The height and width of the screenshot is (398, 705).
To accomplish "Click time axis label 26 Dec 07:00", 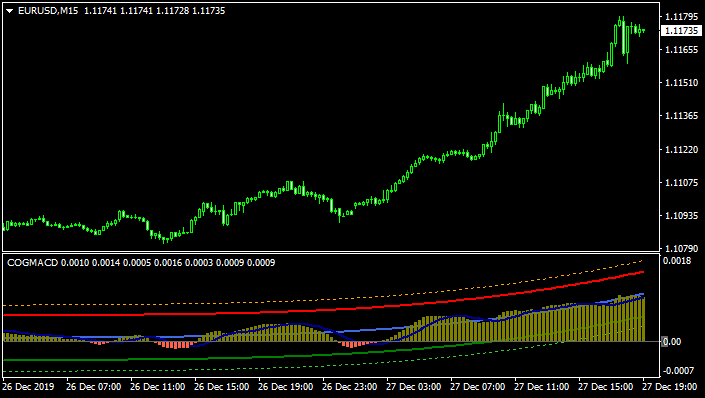I will coord(94,387).
